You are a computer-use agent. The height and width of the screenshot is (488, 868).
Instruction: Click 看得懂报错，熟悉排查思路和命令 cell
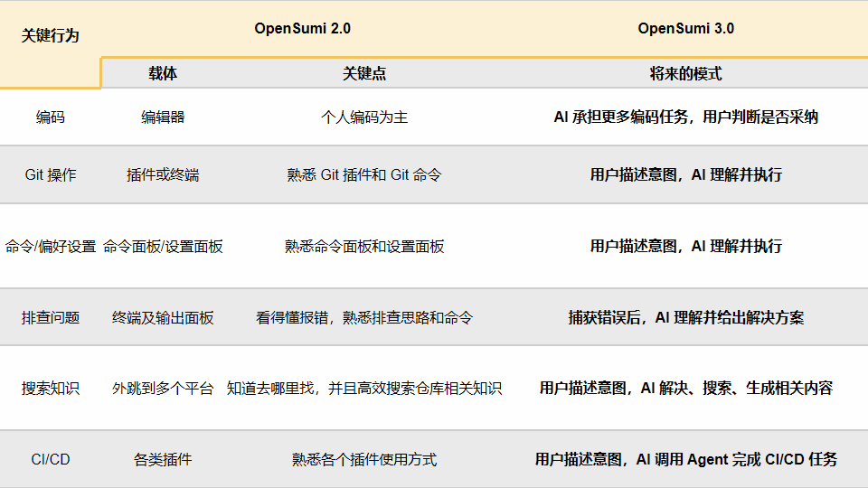[x=364, y=317]
